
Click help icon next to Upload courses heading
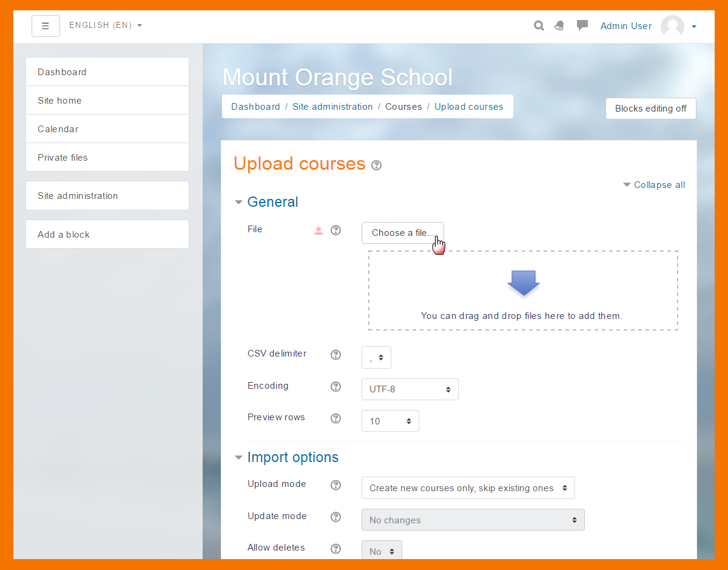pos(376,165)
